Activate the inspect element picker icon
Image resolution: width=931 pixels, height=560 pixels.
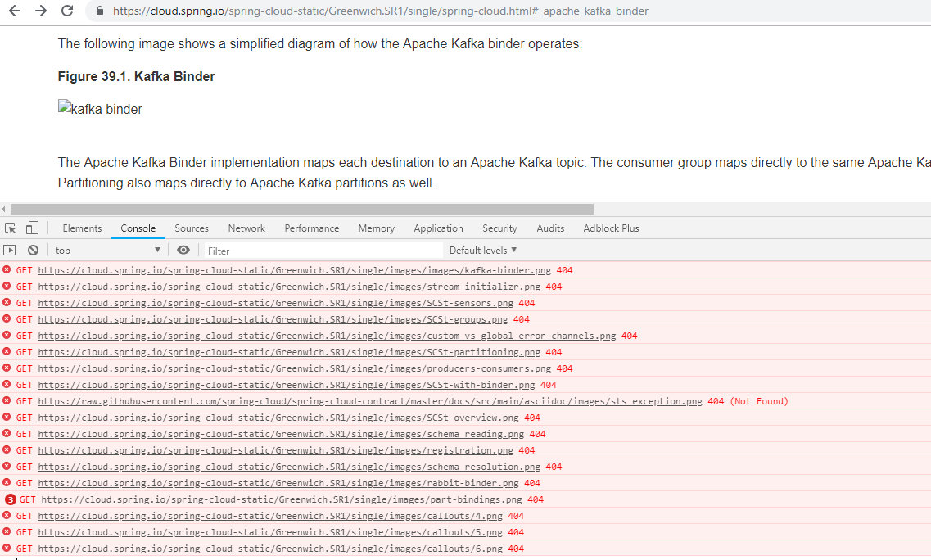click(x=10, y=228)
